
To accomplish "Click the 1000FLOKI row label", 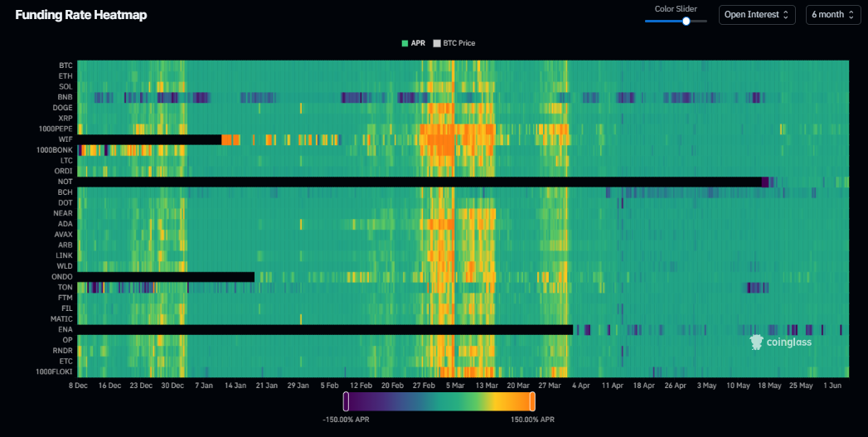I will [x=55, y=371].
